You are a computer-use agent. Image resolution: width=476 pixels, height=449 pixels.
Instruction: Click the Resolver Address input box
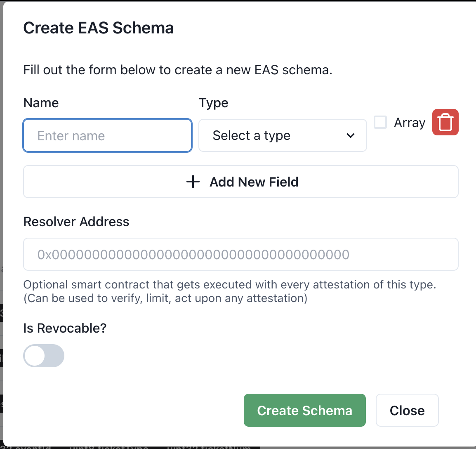coord(241,254)
